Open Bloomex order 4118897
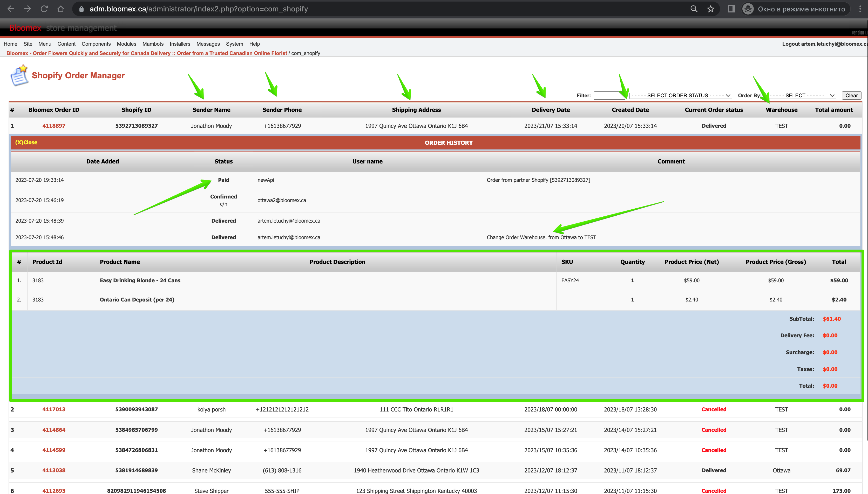This screenshot has height=494, width=868. point(54,126)
